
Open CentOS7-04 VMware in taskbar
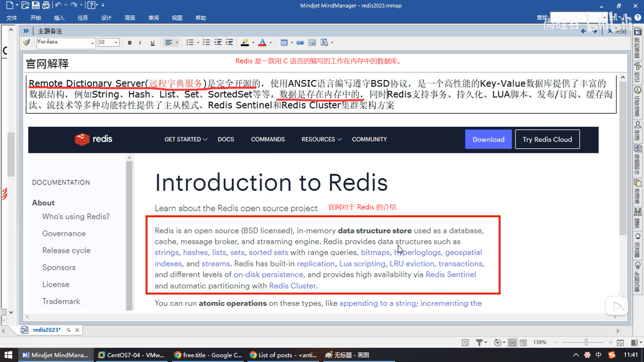tap(131, 355)
